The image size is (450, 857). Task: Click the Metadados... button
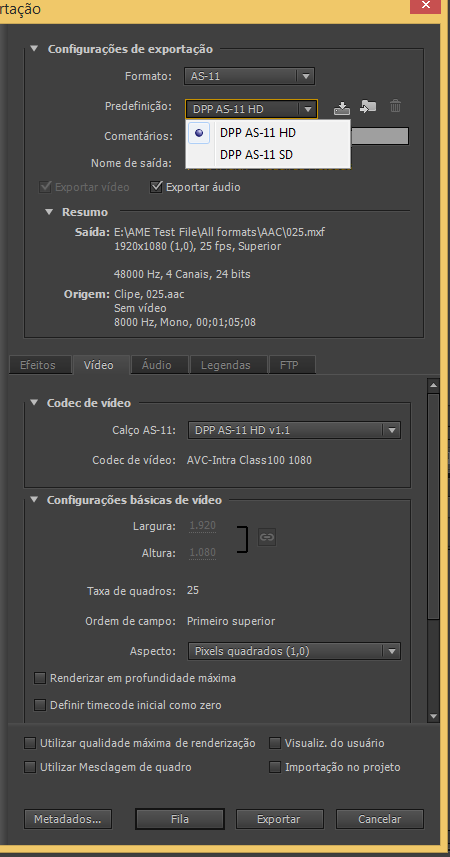click(x=68, y=819)
